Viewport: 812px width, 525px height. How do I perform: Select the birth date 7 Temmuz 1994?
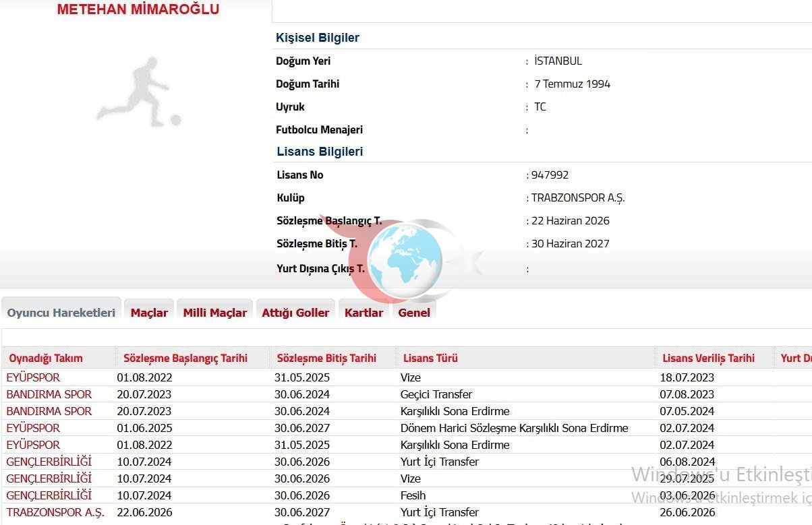tap(573, 84)
